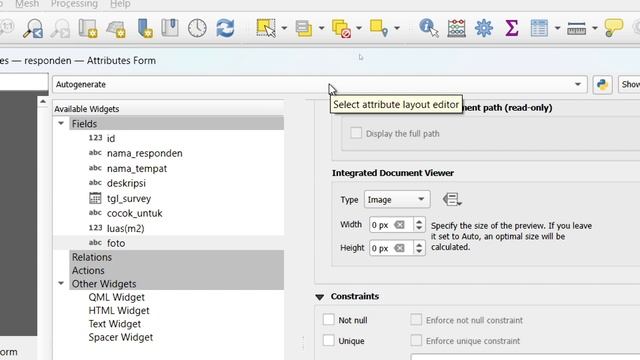Viewport: 640px width, 360px height.
Task: Toggle Enforce unique constraint checkbox
Action: [x=416, y=340]
